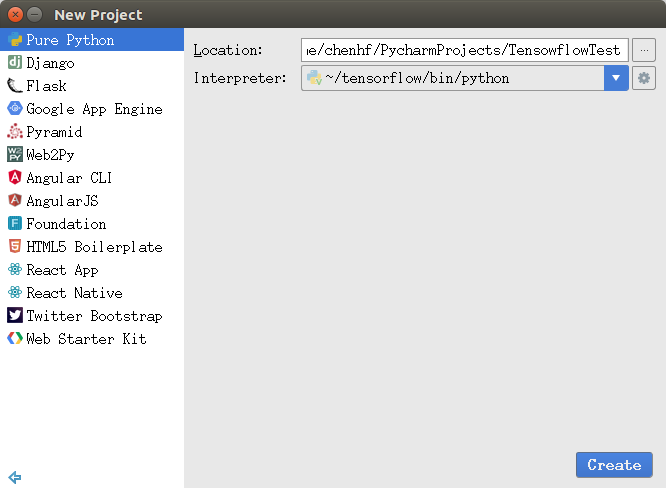Close the New Project dialog window
The height and width of the screenshot is (488, 666).
(x=15, y=14)
